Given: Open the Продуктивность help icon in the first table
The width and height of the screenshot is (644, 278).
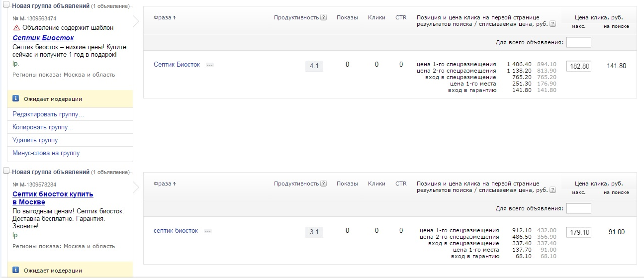Looking at the screenshot, I should coord(324,17).
